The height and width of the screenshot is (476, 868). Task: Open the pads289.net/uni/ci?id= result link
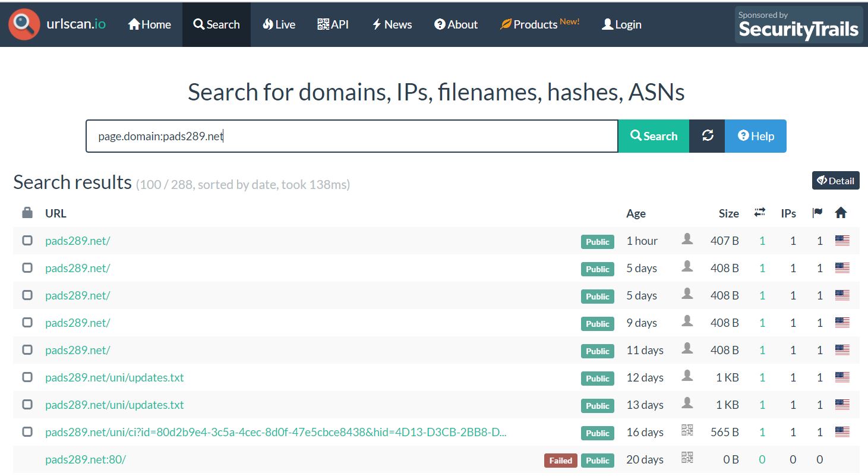pyautogui.click(x=276, y=432)
